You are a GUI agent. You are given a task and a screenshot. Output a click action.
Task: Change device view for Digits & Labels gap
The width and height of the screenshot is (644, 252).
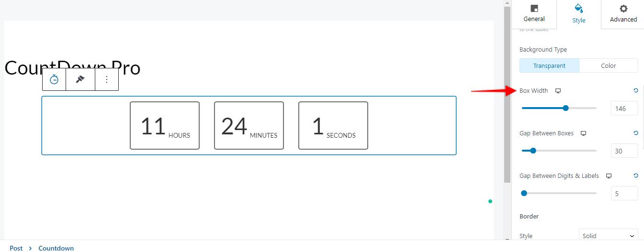609,176
